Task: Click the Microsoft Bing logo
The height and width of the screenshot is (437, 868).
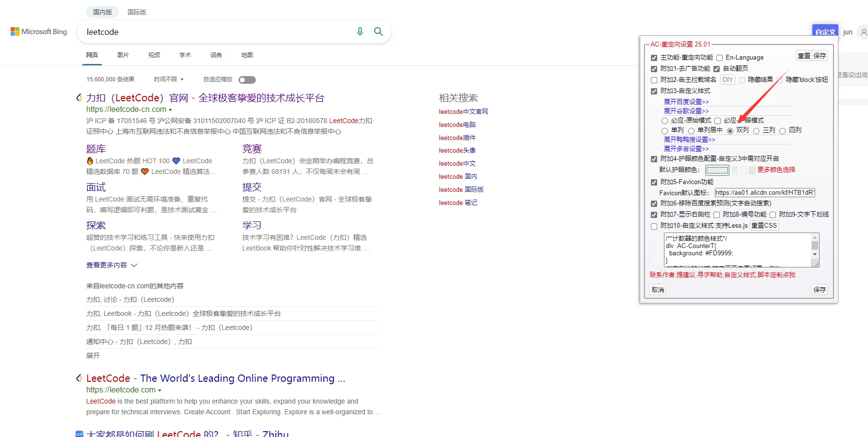Action: coord(38,31)
